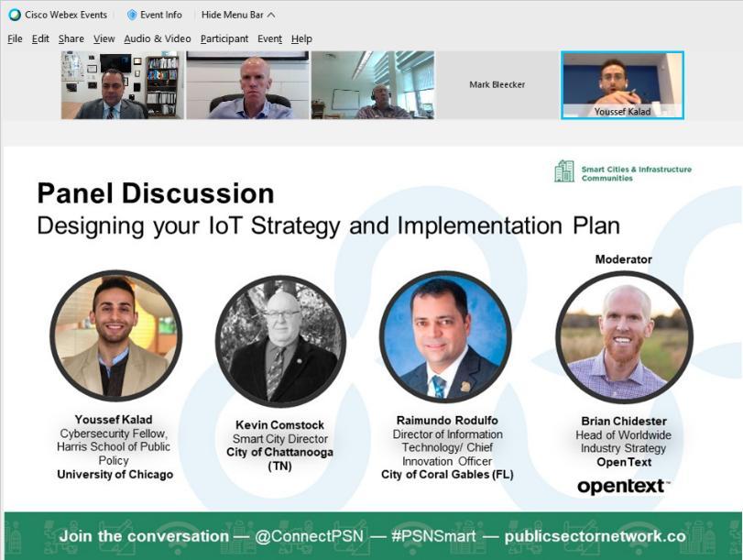743x560 pixels.
Task: Click Kevin Comstock's black-and-white portrait
Action: pos(280,341)
